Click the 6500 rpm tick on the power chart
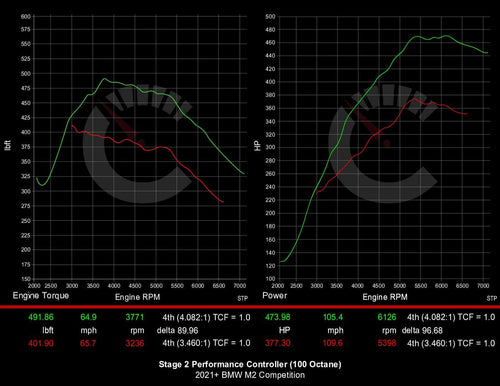The image size is (500, 386). click(x=462, y=286)
